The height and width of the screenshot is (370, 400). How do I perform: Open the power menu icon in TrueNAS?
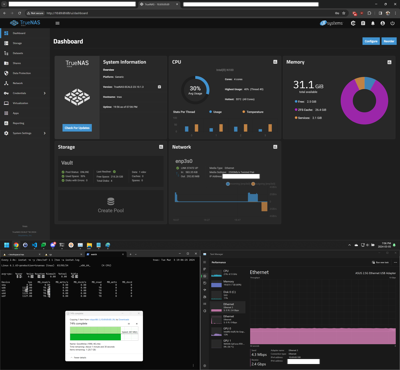pos(392,23)
